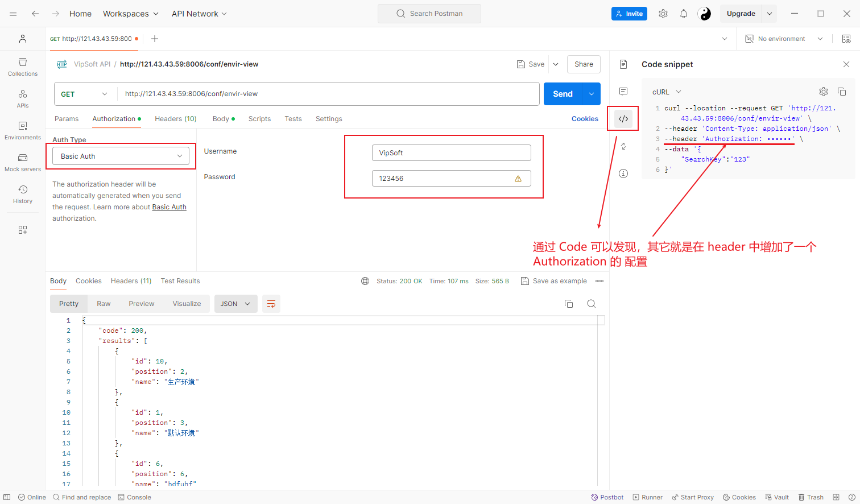Search within the response body
860x504 pixels.
(x=592, y=304)
